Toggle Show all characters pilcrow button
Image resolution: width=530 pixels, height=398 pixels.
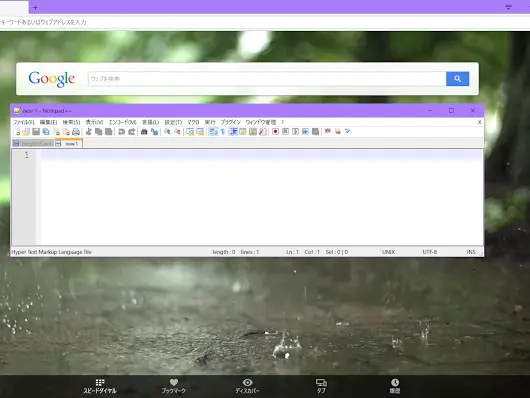pyautogui.click(x=223, y=132)
